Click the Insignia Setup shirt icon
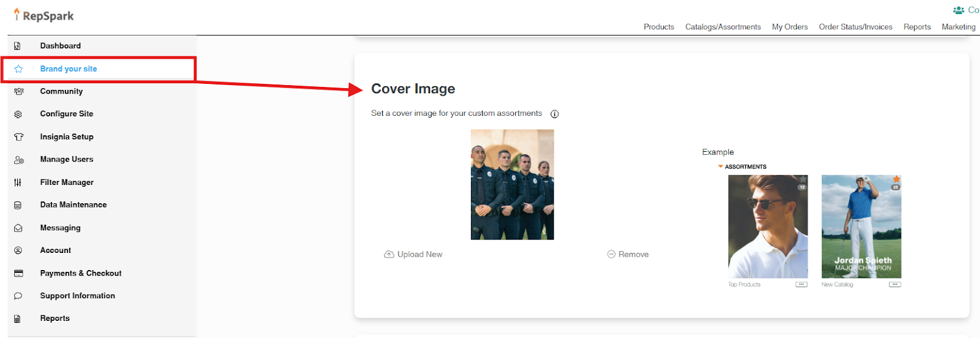This screenshot has width=980, height=338. coord(18,137)
